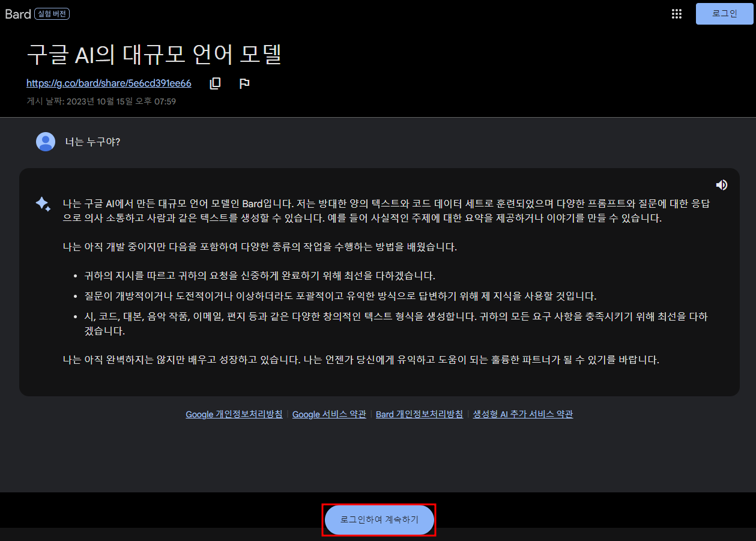Click the heading 구글 AI의 대규모 언어 모델

coord(154,55)
